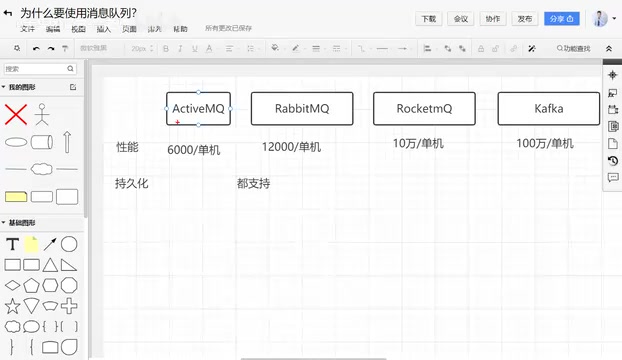Viewport: 622px width, 360px height.
Task: Select the yellow rectangle shape
Action: coord(16,196)
